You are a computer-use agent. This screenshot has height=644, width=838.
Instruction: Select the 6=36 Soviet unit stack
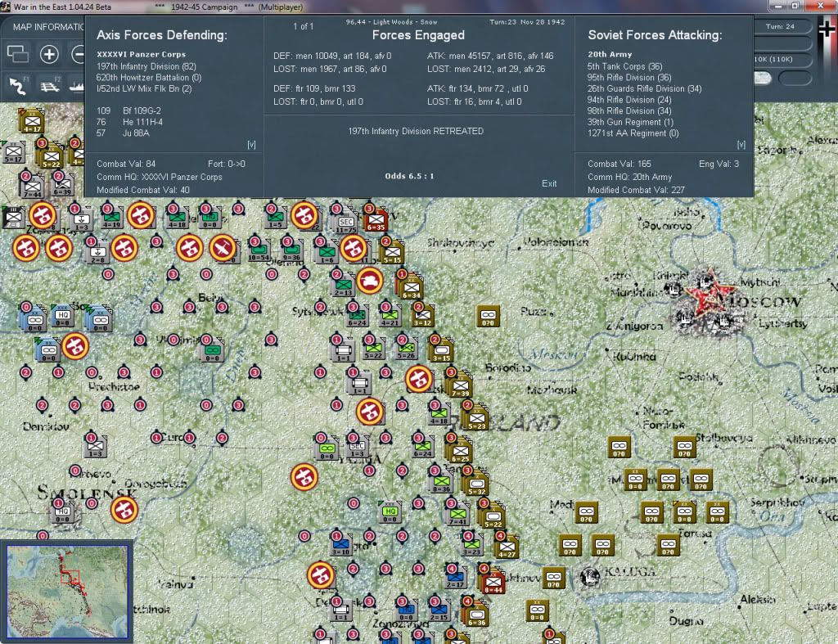(476, 615)
